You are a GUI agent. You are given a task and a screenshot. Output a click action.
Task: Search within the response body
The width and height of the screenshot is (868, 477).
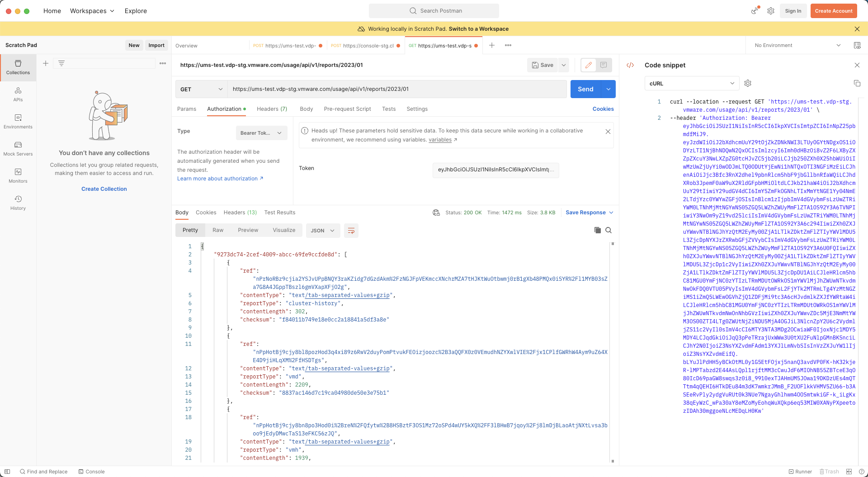[609, 230]
